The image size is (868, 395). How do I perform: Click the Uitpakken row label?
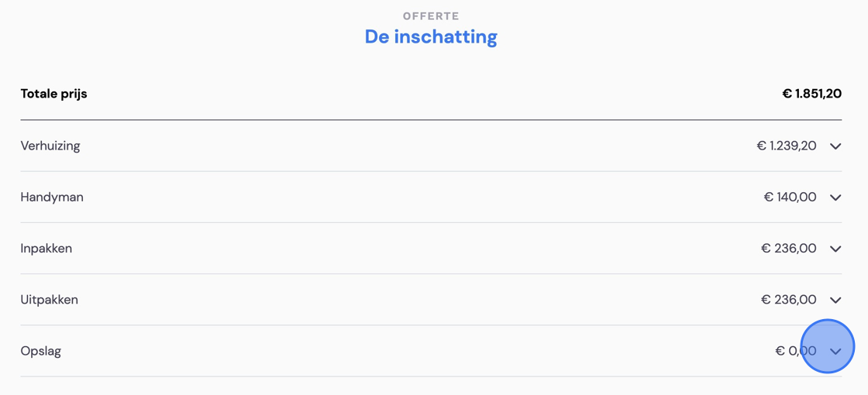click(x=50, y=300)
